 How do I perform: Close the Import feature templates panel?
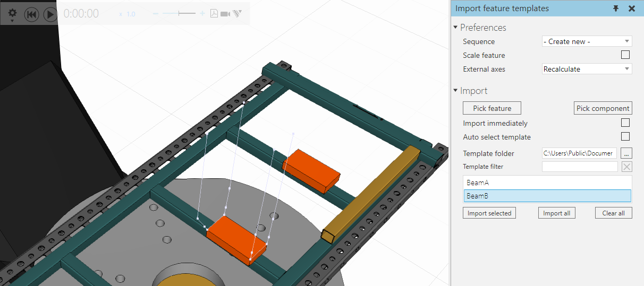click(x=632, y=8)
